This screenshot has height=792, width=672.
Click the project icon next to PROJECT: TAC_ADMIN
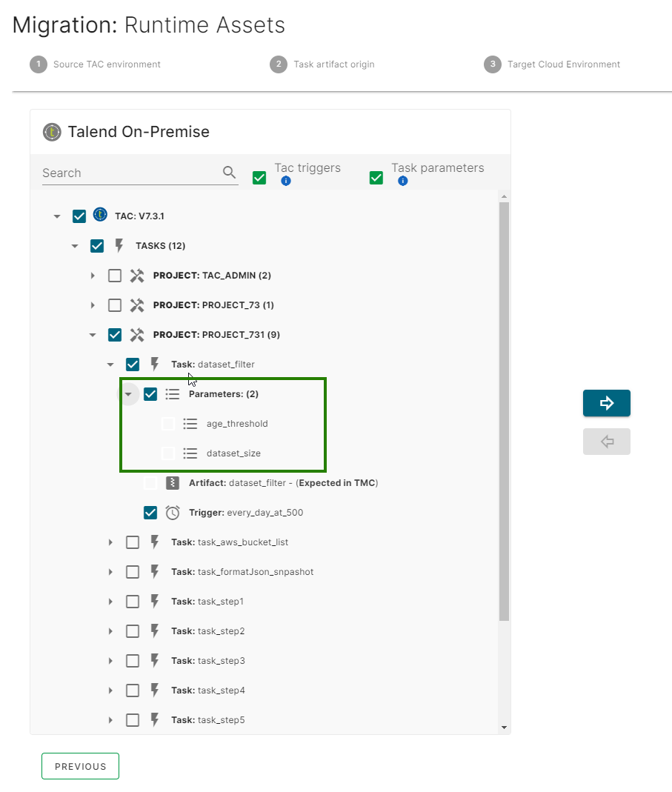coord(137,275)
